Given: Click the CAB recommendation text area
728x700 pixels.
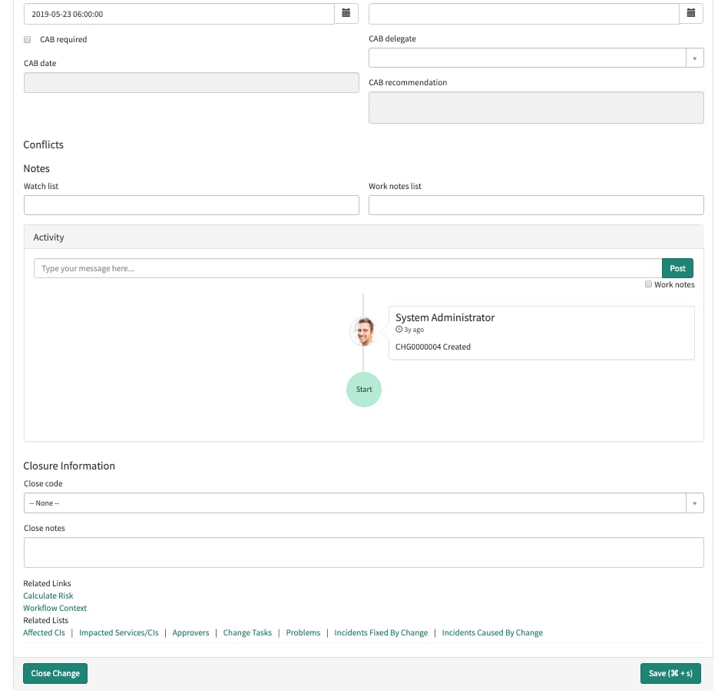Looking at the screenshot, I should point(536,108).
